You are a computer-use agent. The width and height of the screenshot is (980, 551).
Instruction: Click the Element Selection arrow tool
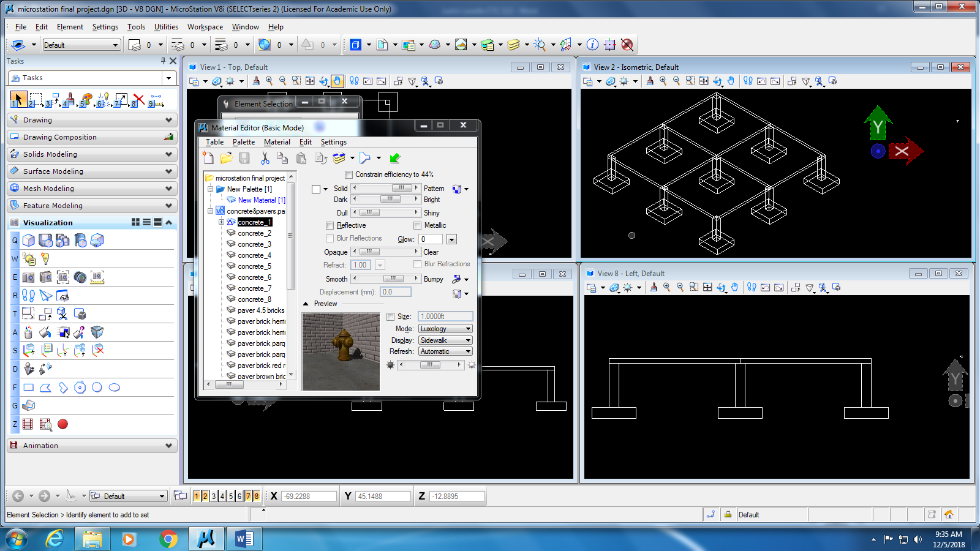18,99
